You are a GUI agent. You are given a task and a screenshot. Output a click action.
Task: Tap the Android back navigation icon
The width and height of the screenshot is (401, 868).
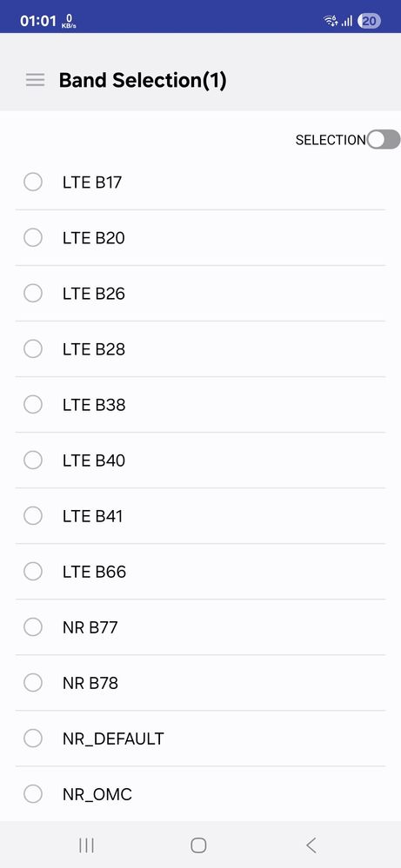(x=311, y=845)
